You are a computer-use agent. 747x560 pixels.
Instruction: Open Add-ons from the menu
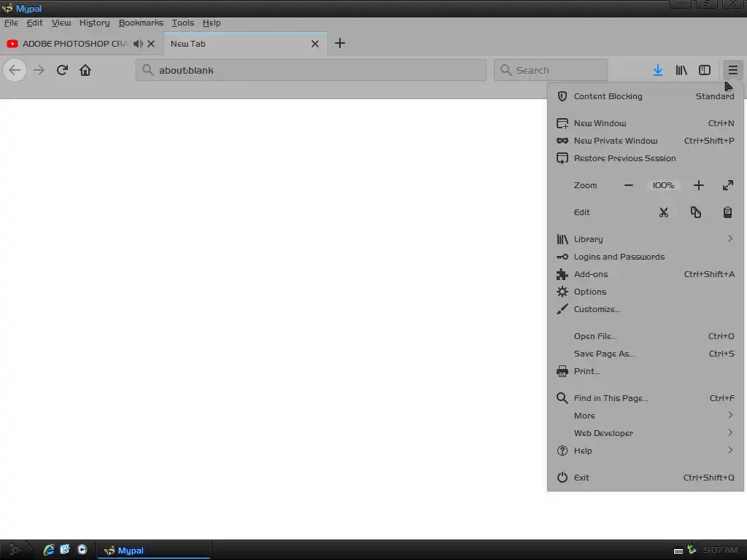[x=646, y=274]
